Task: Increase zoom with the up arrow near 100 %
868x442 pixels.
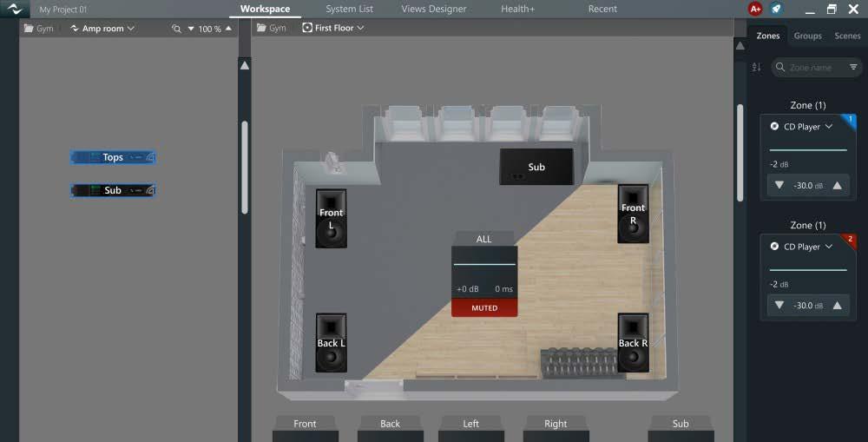Action: [228, 29]
